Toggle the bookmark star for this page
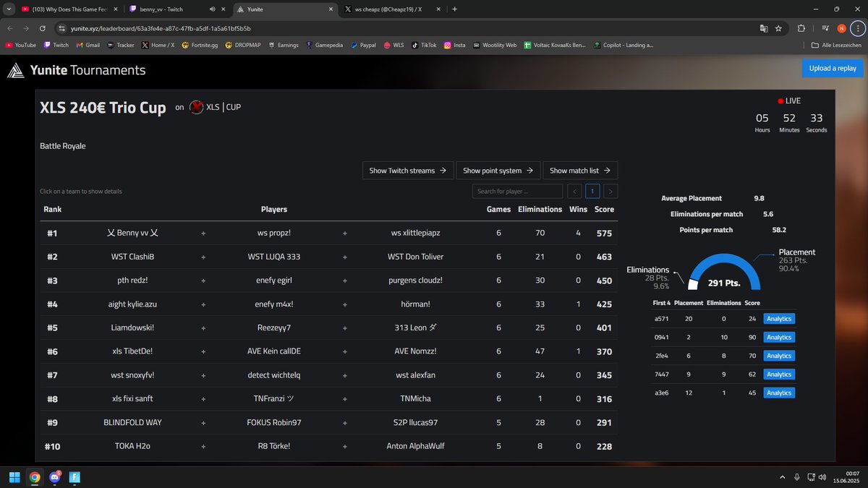The width and height of the screenshot is (868, 488). 779,27
